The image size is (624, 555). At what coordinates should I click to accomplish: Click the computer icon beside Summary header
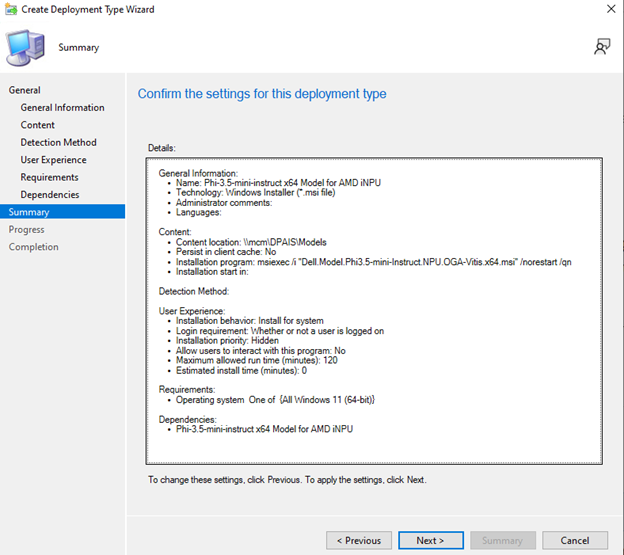(25, 46)
